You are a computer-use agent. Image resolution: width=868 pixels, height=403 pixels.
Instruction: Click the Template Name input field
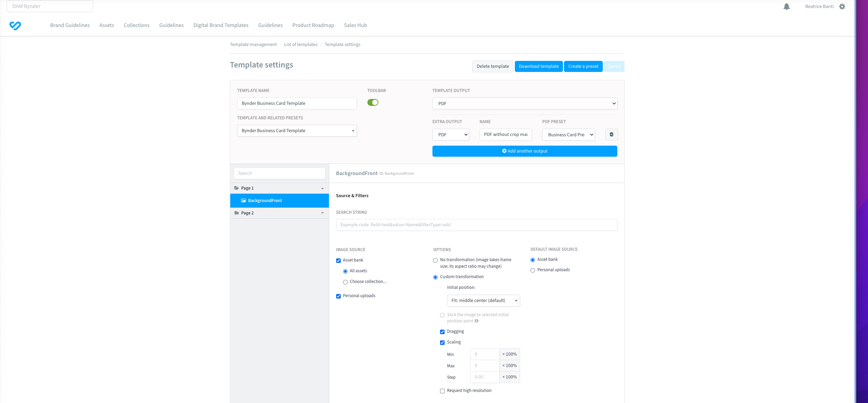click(x=297, y=103)
